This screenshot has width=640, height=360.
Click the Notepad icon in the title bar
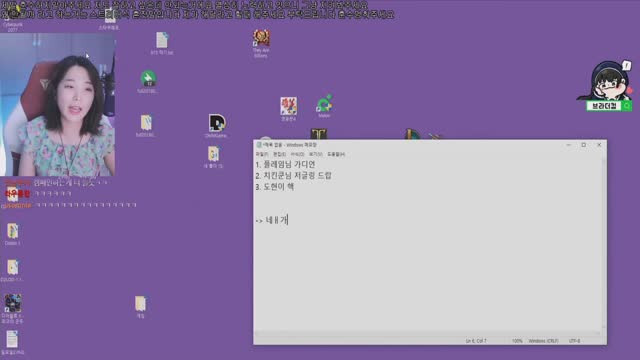[259, 145]
